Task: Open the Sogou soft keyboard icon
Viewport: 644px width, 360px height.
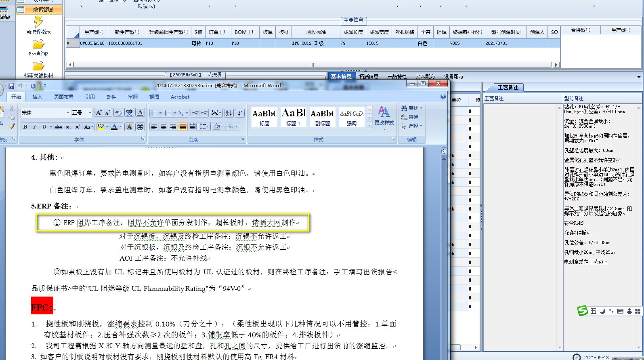Action: click(x=620, y=311)
